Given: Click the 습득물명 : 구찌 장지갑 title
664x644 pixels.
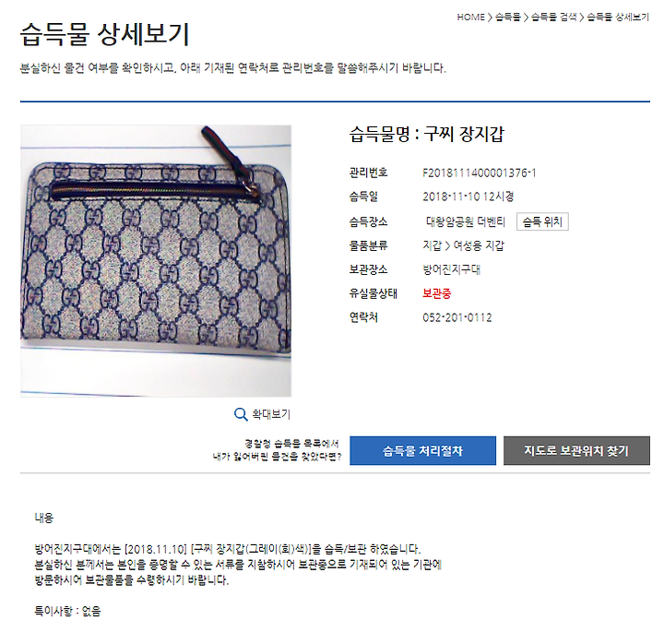Looking at the screenshot, I should 427,135.
